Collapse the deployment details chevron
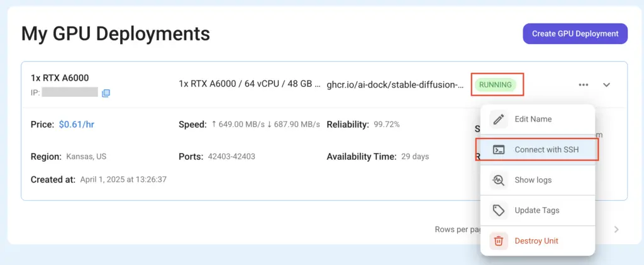 (x=606, y=84)
